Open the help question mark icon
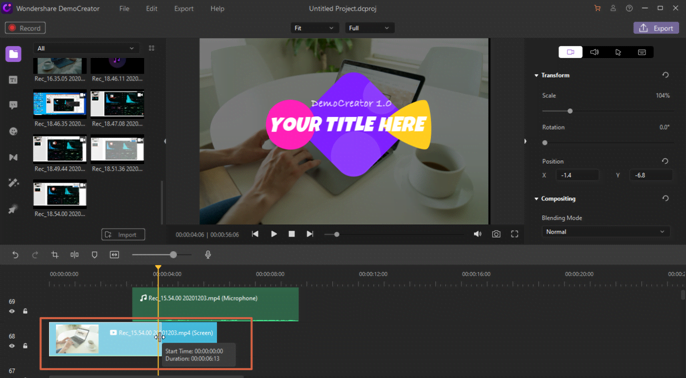 [x=629, y=8]
